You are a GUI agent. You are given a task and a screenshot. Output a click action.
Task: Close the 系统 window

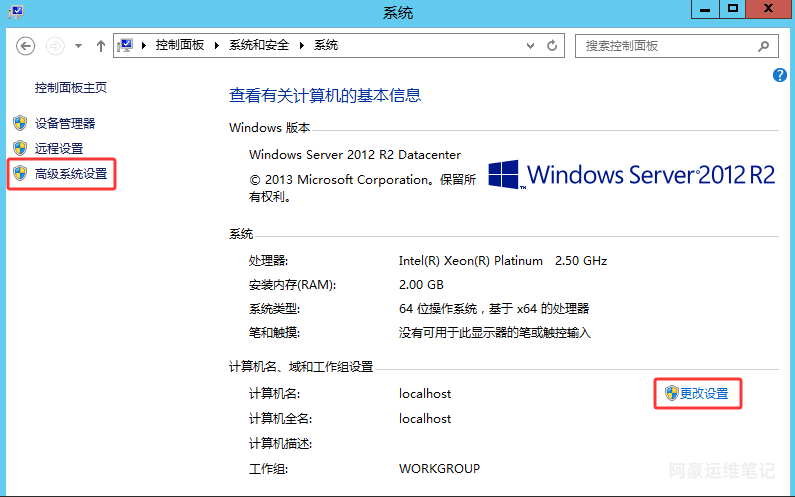point(769,9)
